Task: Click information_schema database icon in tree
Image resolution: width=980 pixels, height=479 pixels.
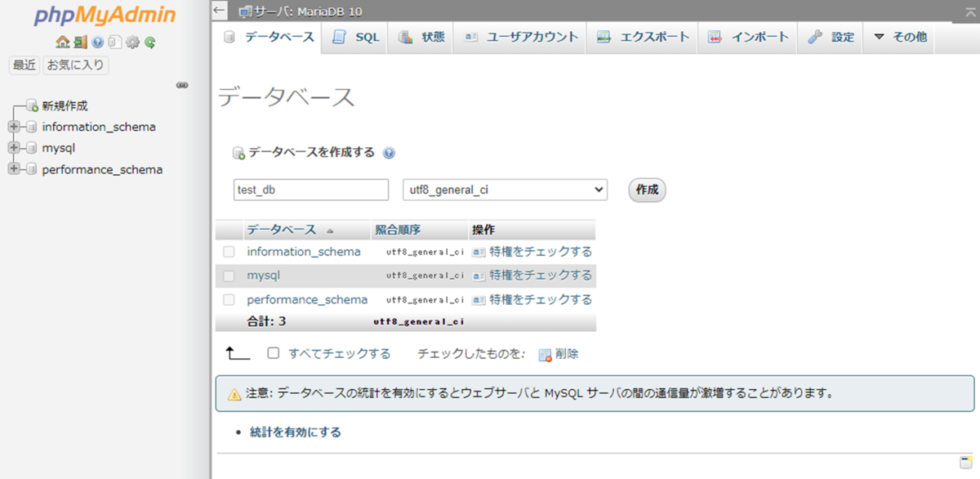Action: (32, 127)
